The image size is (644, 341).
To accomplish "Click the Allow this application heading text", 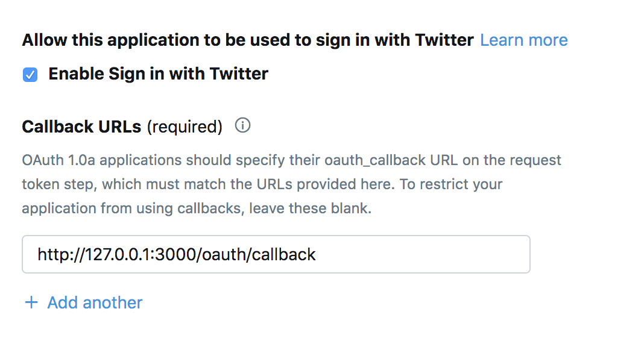I will point(248,40).
